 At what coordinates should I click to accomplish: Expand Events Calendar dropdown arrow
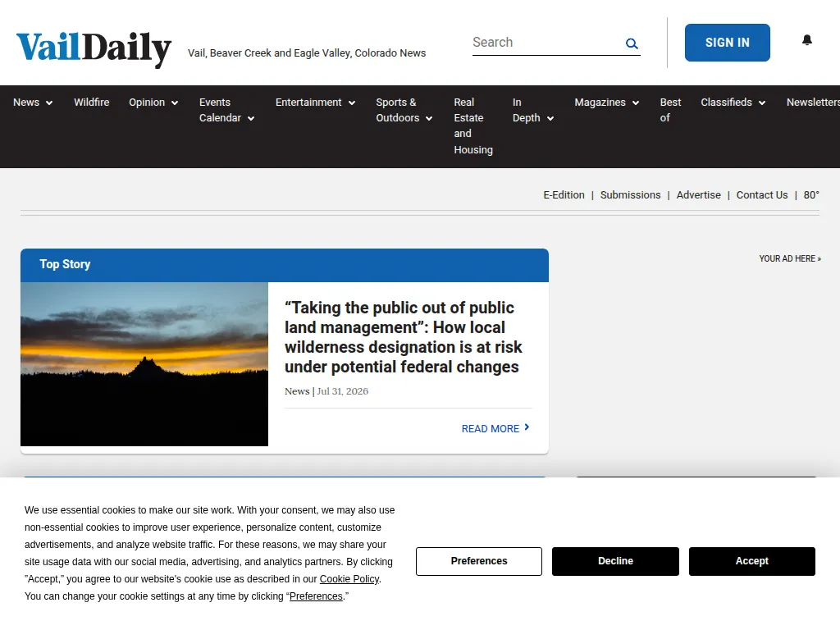coord(251,118)
